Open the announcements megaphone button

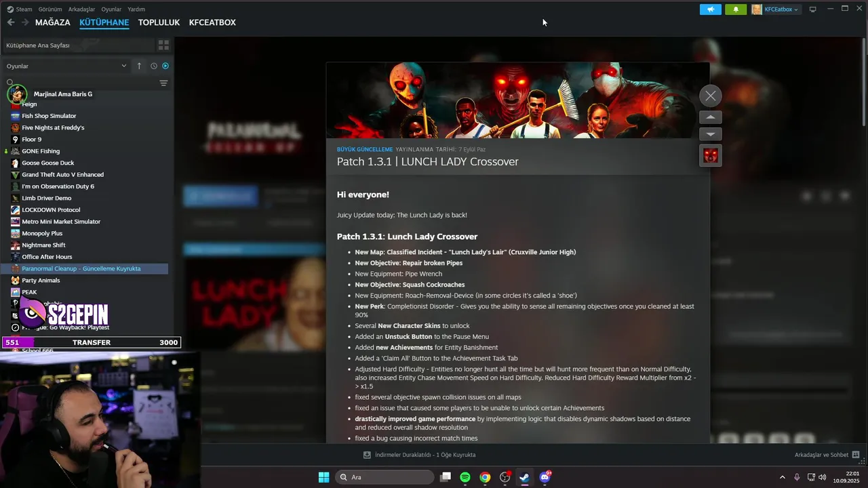pyautogui.click(x=711, y=9)
